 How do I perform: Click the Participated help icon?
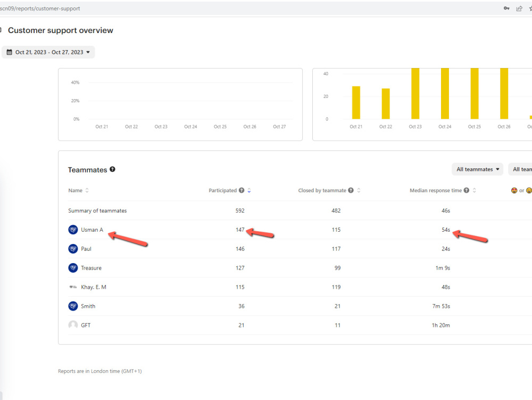(x=242, y=190)
